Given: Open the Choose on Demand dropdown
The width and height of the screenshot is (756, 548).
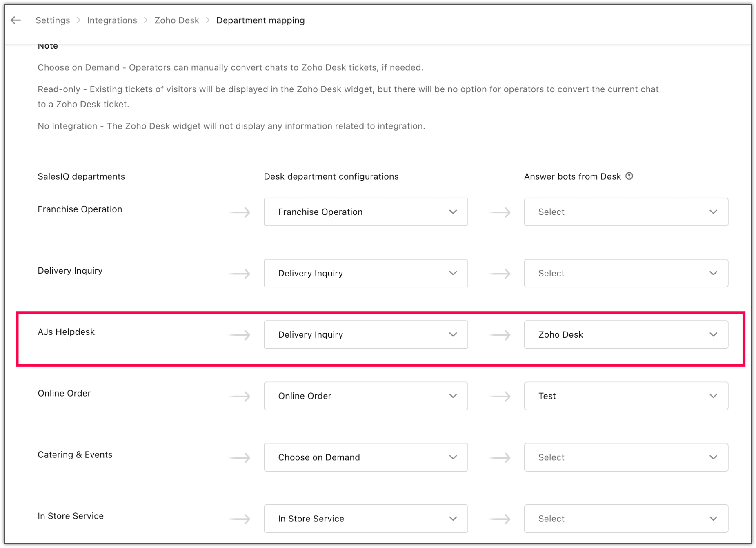Looking at the screenshot, I should [x=365, y=457].
